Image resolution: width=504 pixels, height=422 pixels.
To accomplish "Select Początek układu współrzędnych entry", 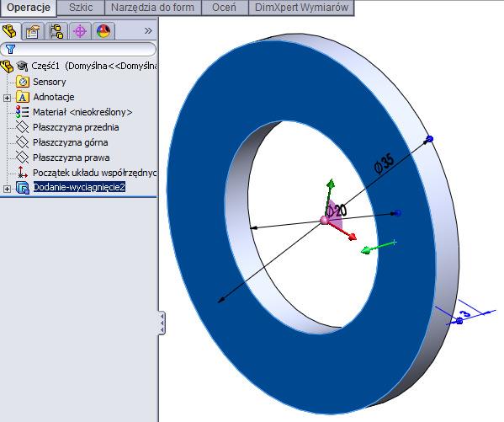I will coord(95,173).
